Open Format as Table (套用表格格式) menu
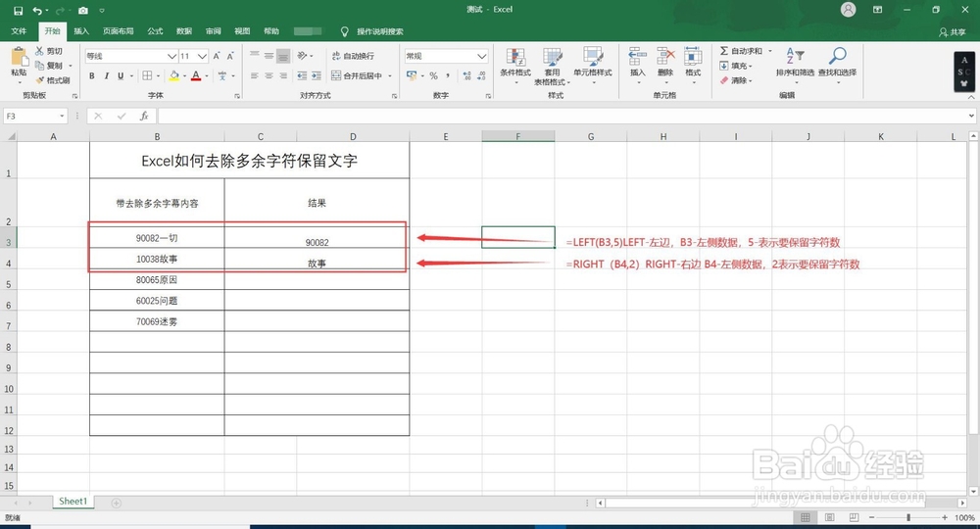Viewport: 980px width, 529px height. pos(552,66)
